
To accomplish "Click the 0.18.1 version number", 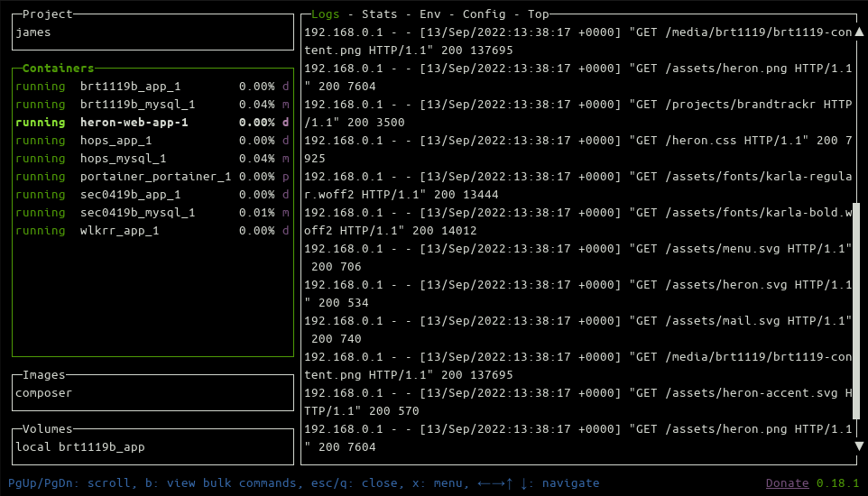I will click(x=837, y=483).
